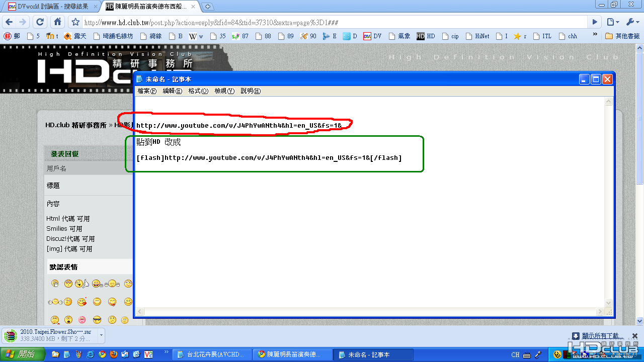Viewport: 644px width, 362px height.
Task: Open the download item options arrow
Action: (102, 335)
